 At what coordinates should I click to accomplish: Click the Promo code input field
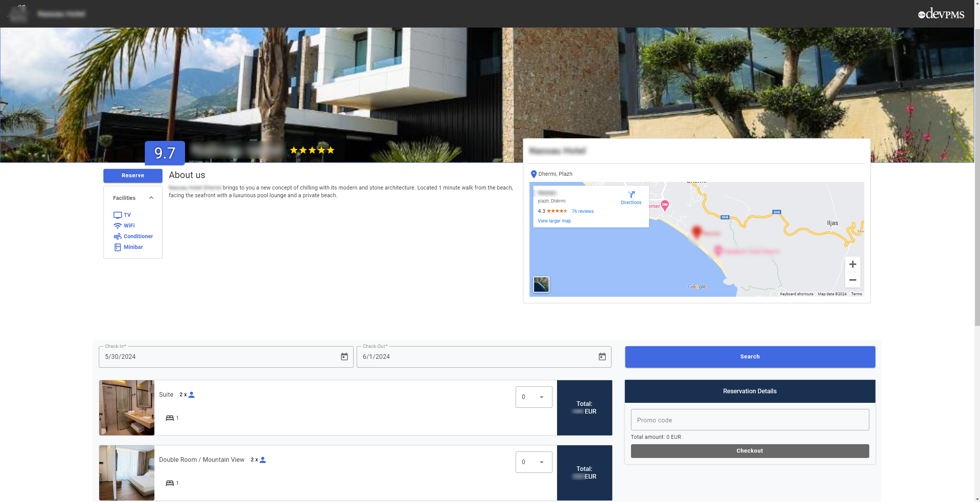coord(749,420)
